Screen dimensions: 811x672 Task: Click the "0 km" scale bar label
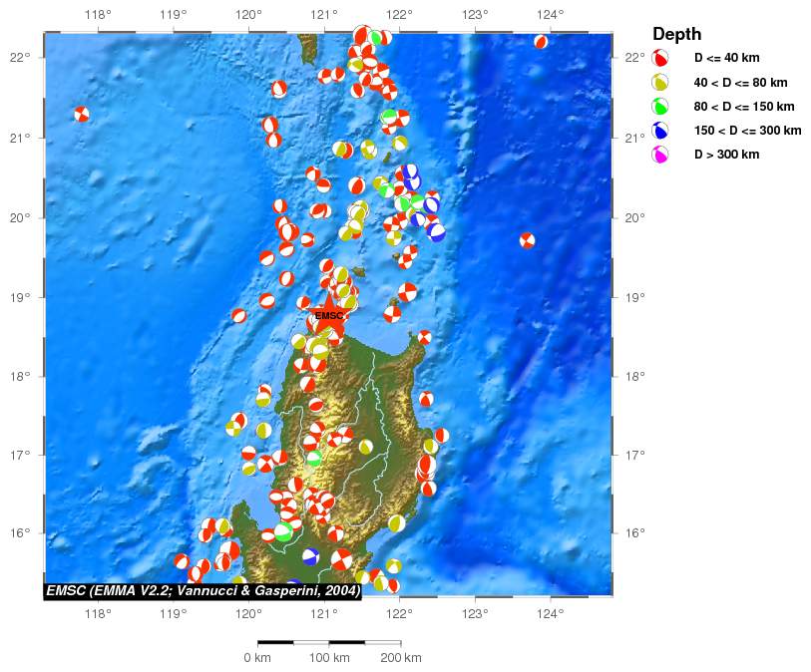pos(257,658)
